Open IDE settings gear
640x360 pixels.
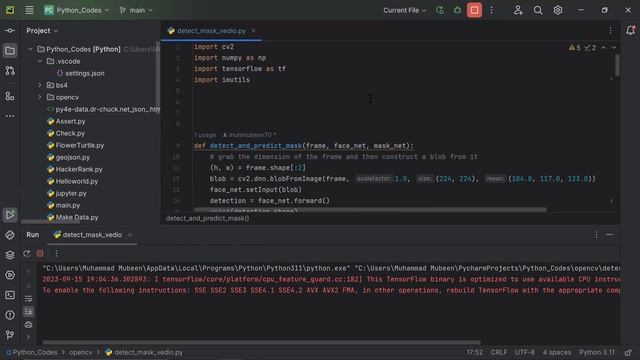point(558,10)
